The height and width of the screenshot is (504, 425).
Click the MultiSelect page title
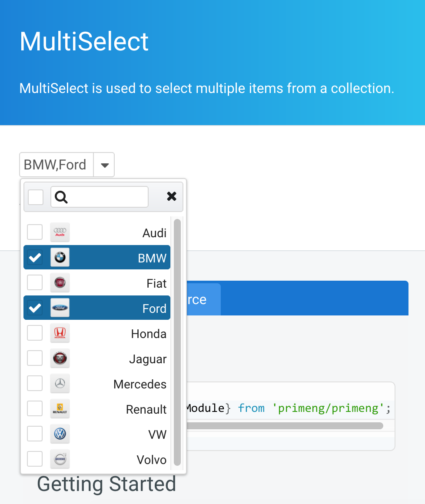[x=84, y=41]
